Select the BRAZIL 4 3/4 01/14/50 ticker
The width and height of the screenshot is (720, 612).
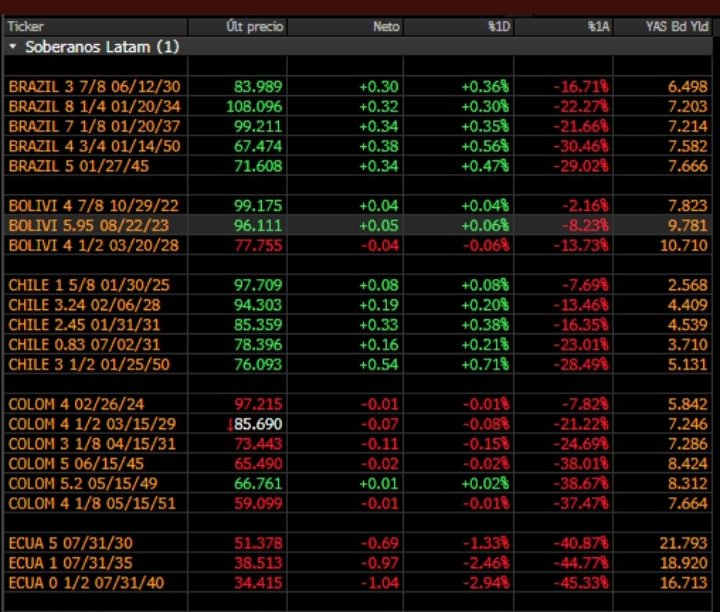[95, 146]
